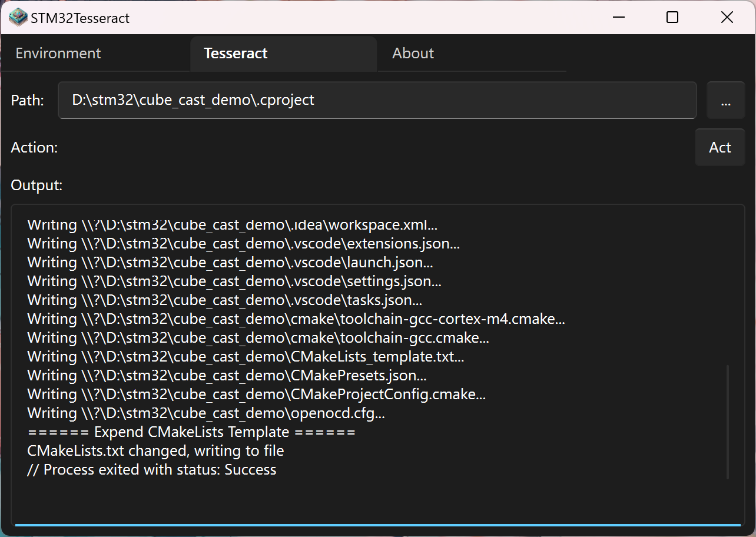
Task: Click the CMakePresets.json log line
Action: tap(227, 376)
